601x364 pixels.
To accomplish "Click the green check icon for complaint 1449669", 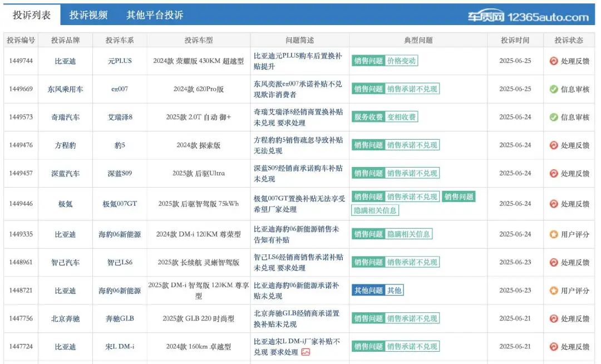I will click(x=554, y=89).
